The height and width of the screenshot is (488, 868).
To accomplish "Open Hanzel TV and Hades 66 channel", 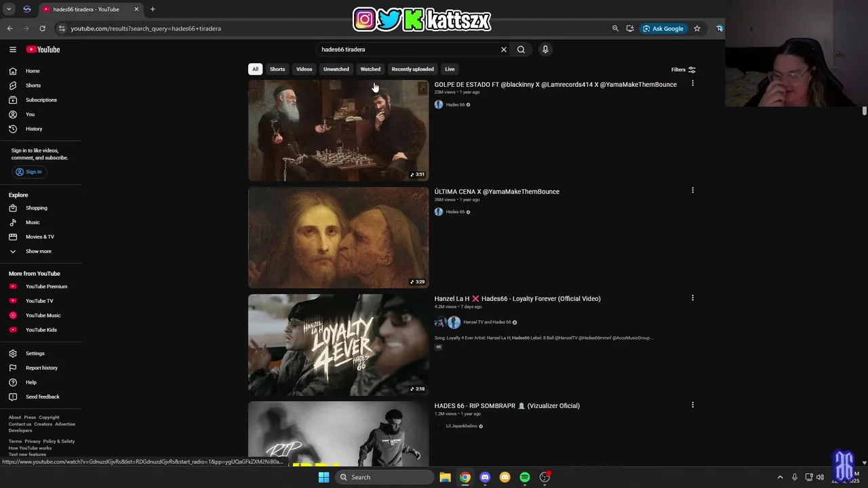I will click(487, 323).
